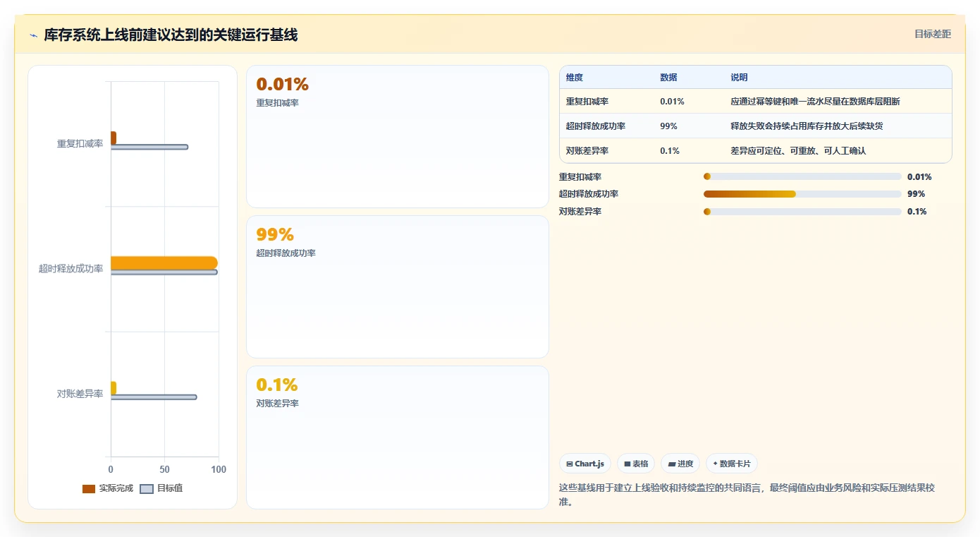Viewport: 980px width, 537px height.
Task: Toggle the 实际完成 legend swatch
Action: (88, 489)
